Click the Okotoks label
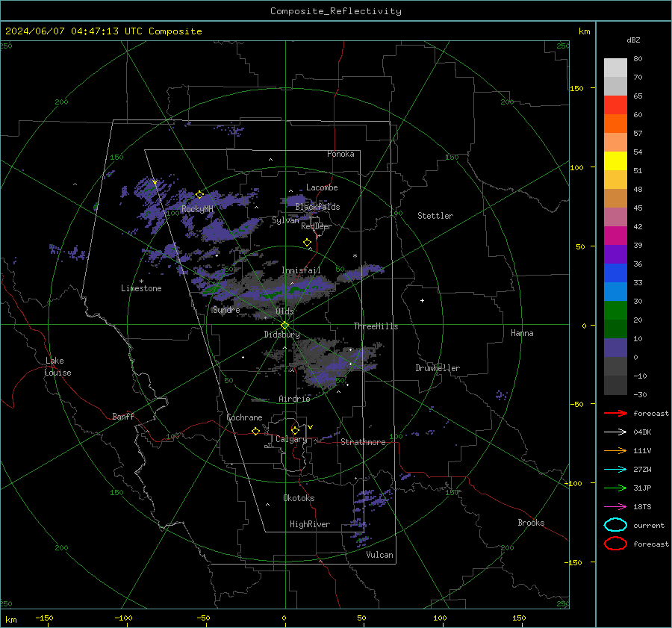 [299, 498]
